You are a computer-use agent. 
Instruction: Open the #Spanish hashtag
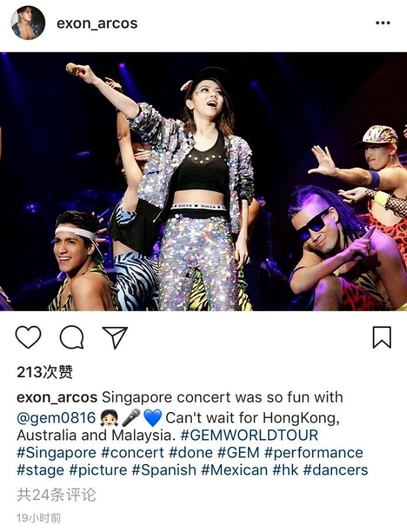[x=164, y=471]
